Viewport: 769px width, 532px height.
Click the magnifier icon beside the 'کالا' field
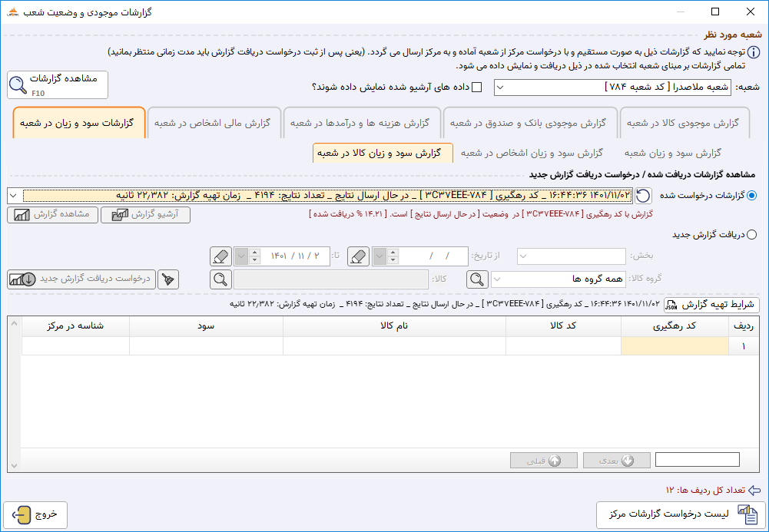[x=220, y=279]
